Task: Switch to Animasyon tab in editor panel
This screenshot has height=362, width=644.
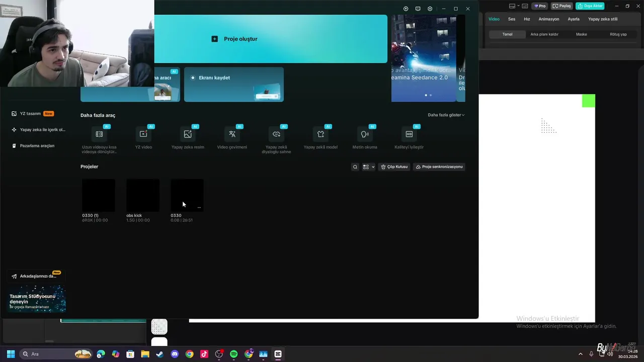Action: click(549, 19)
